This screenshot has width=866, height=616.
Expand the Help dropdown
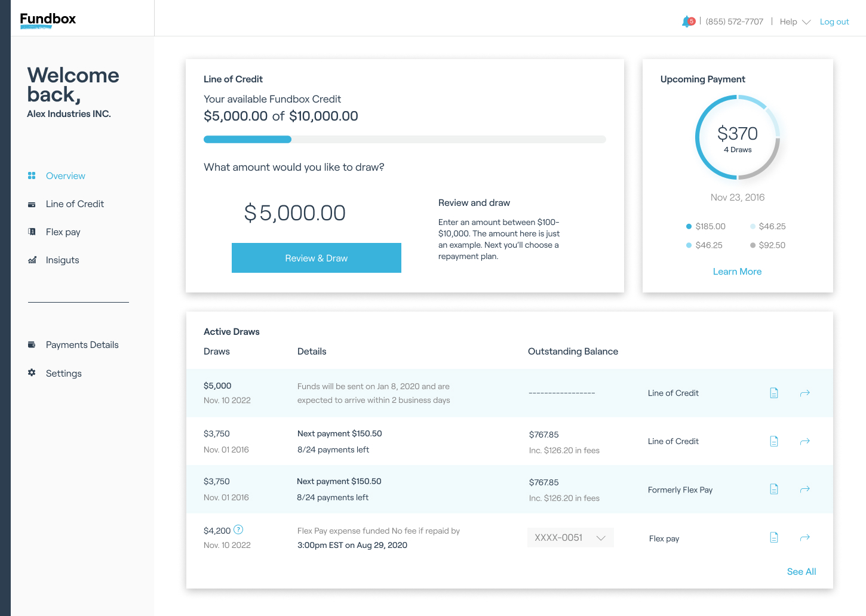coord(795,21)
